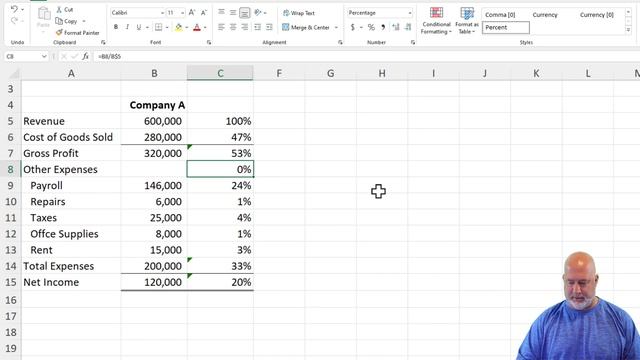Open the Calibri font name dropdown
The image size is (640, 360).
pyautogui.click(x=162, y=13)
